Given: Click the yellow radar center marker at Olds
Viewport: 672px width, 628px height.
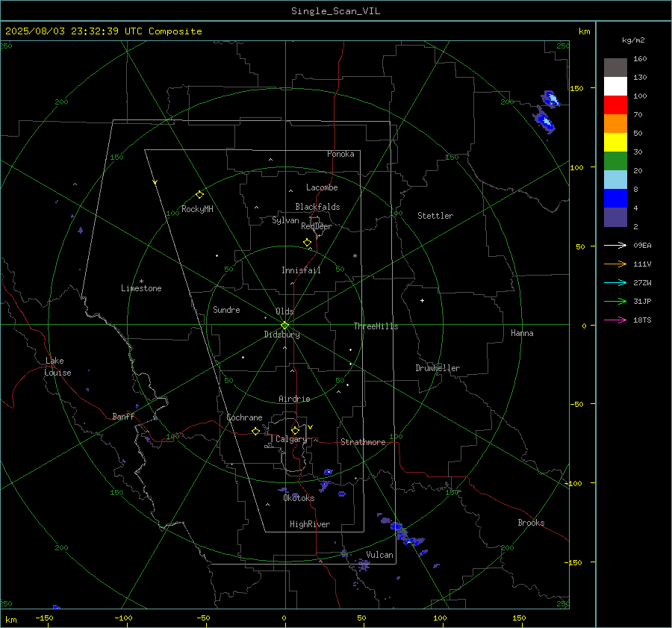Looking at the screenshot, I should 284,326.
